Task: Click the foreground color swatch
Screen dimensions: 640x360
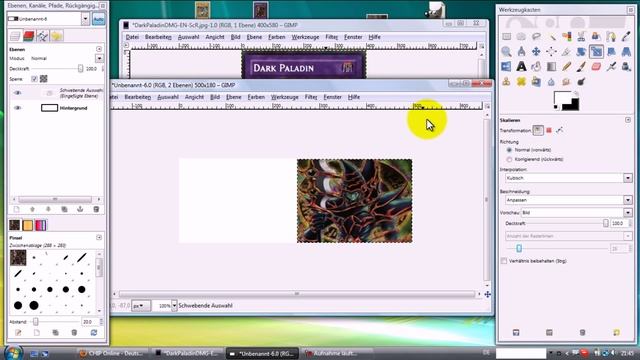Action: [562, 99]
